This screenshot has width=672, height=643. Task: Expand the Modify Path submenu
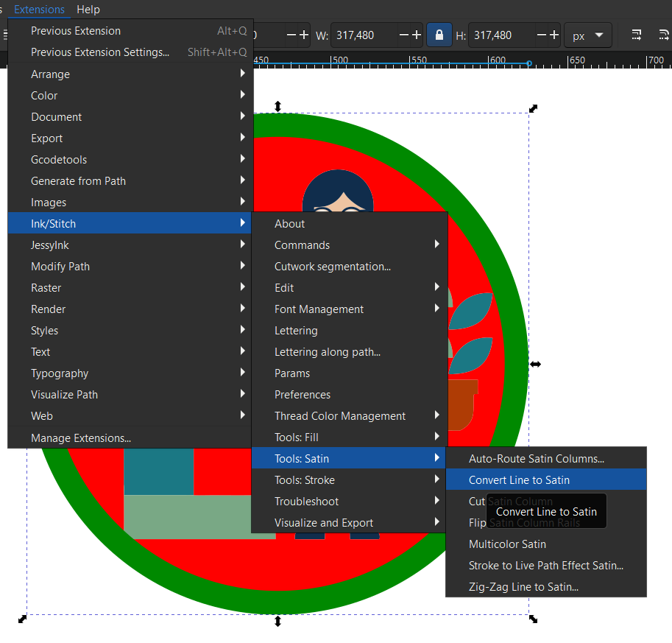click(130, 267)
